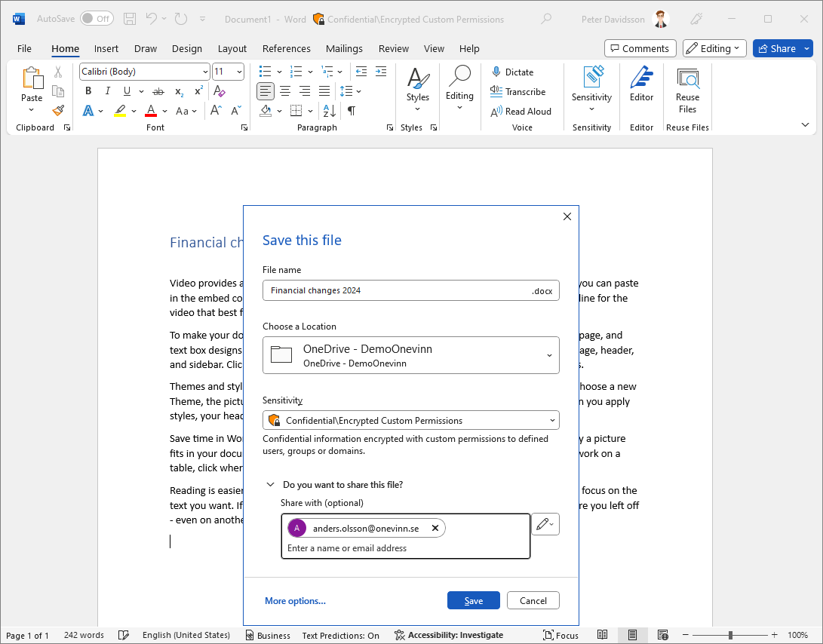Viewport: 823px width, 644px height.
Task: Switch to the References tab
Action: (x=286, y=48)
